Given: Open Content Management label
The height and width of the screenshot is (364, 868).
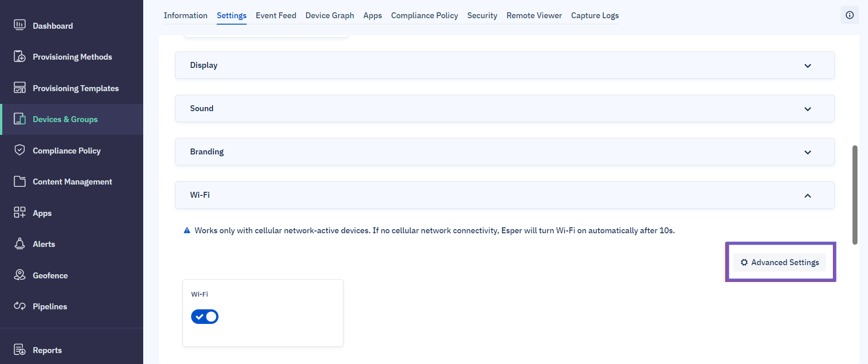Looking at the screenshot, I should point(73,182).
